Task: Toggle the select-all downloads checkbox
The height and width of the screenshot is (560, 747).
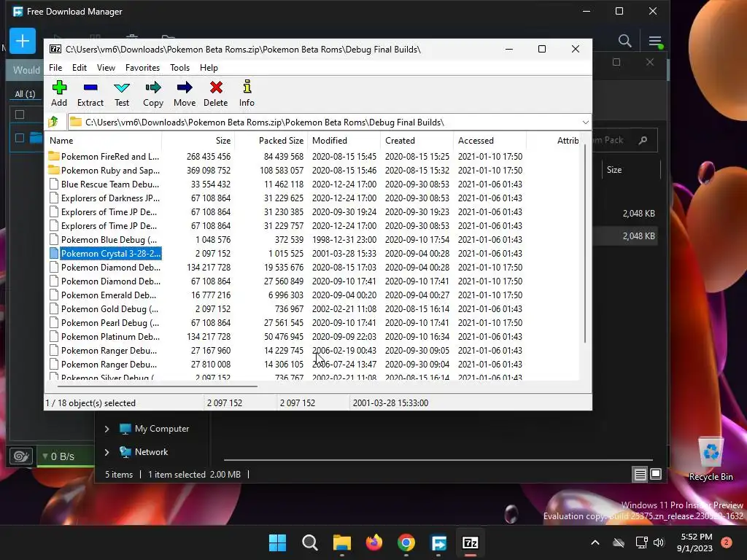Action: [20, 114]
